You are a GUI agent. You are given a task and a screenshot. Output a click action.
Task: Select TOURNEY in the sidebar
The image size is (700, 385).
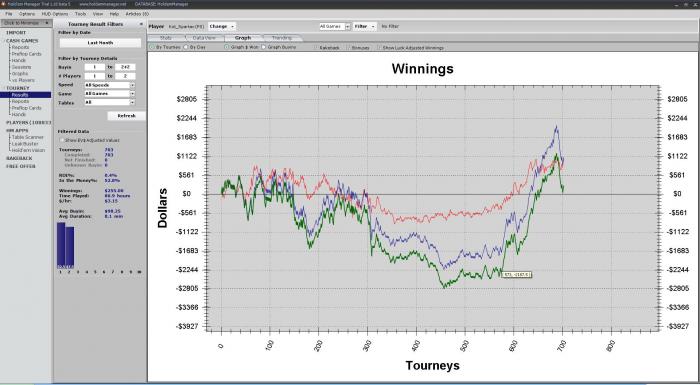tap(17, 88)
